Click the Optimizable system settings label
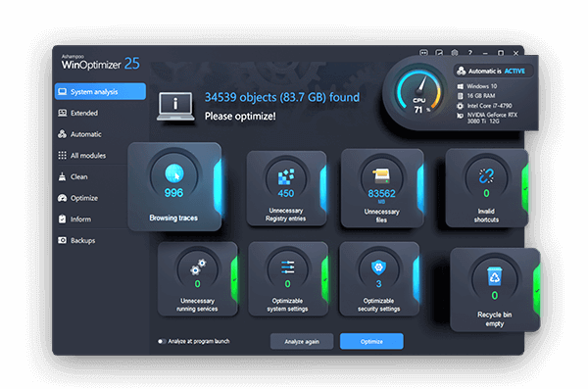 [287, 305]
